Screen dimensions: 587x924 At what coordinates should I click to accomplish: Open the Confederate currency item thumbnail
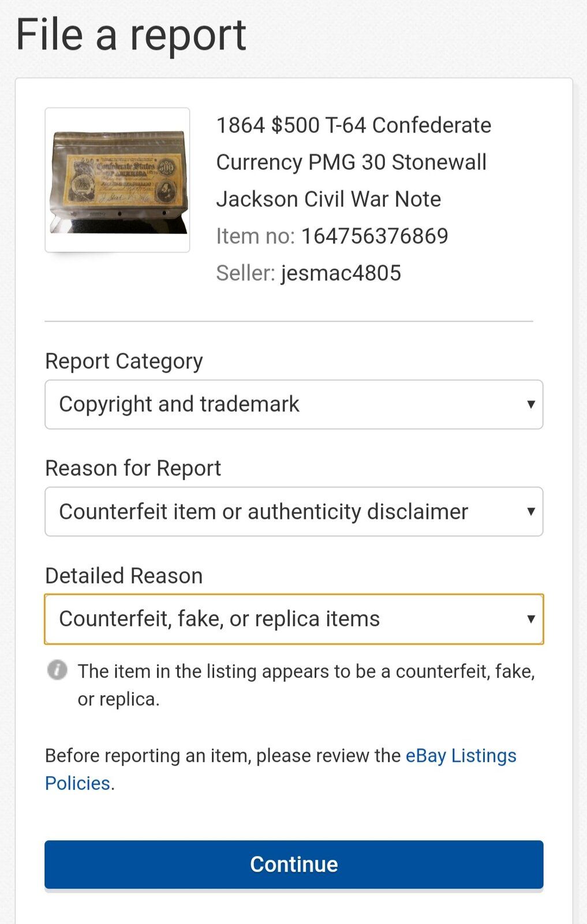[117, 180]
